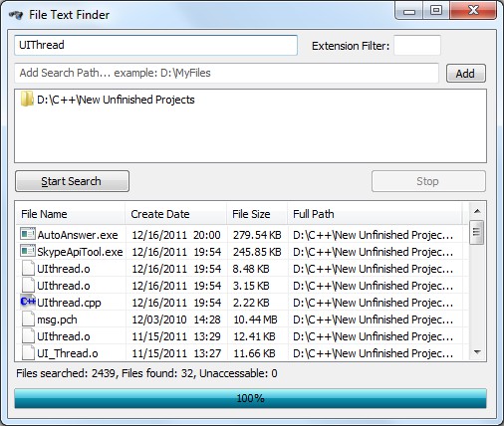
Task: Click the 2.22 KB file size cell
Action: click(251, 303)
